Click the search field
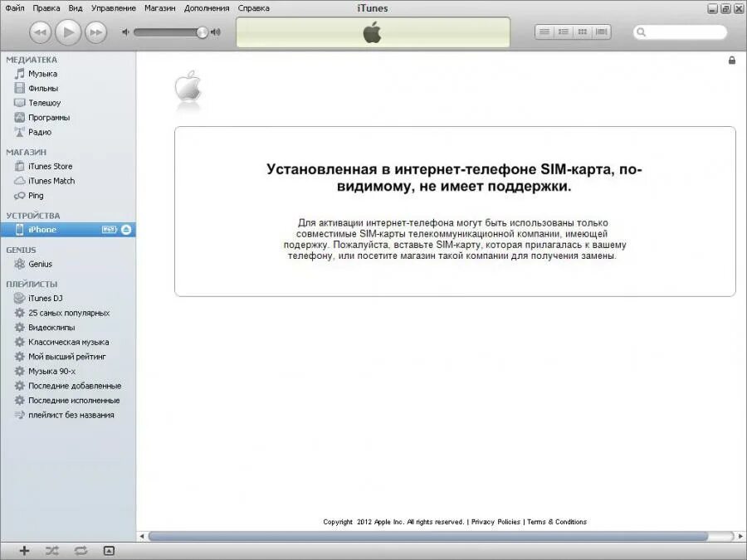This screenshot has height=560, width=747. [680, 32]
